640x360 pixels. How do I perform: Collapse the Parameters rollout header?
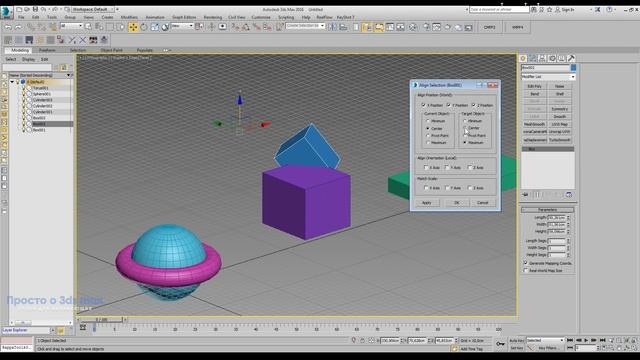tap(547, 210)
